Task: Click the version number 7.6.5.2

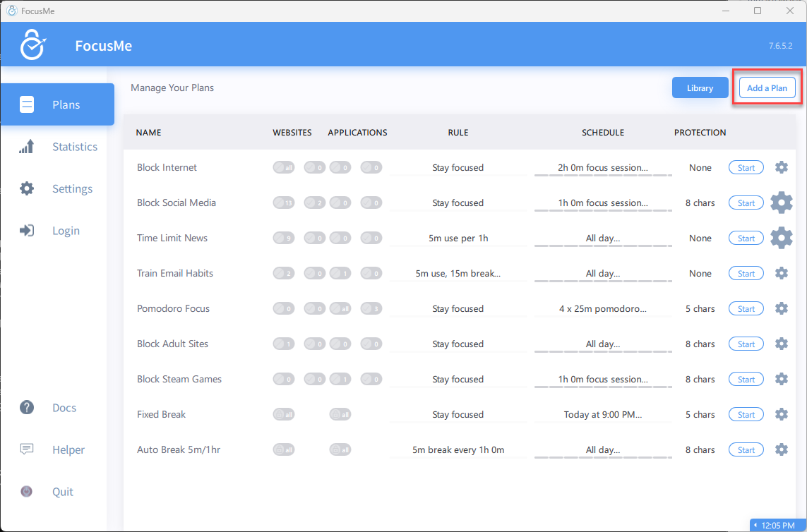Action: click(780, 46)
